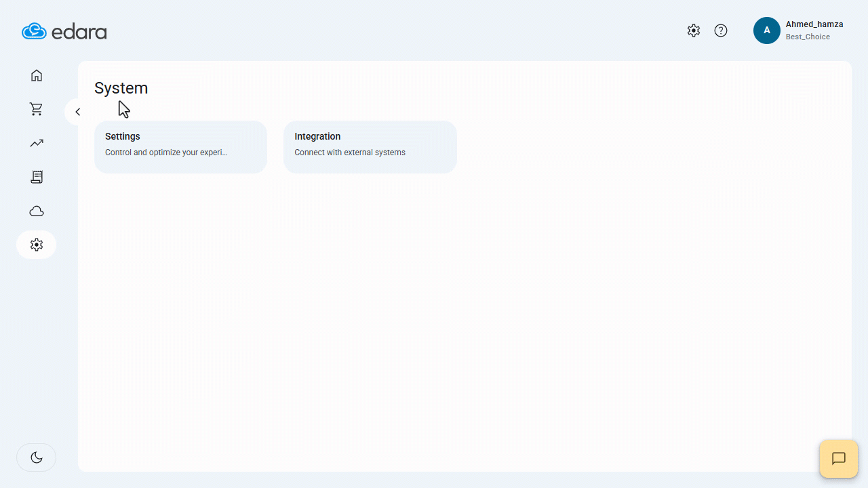This screenshot has height=488, width=868.
Task: Click the System page heading
Action: [x=121, y=88]
